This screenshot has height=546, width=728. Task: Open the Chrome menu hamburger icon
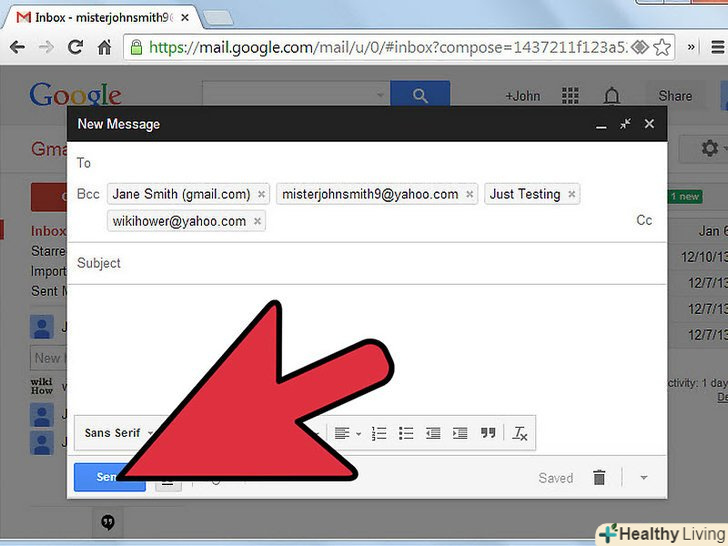click(718, 47)
